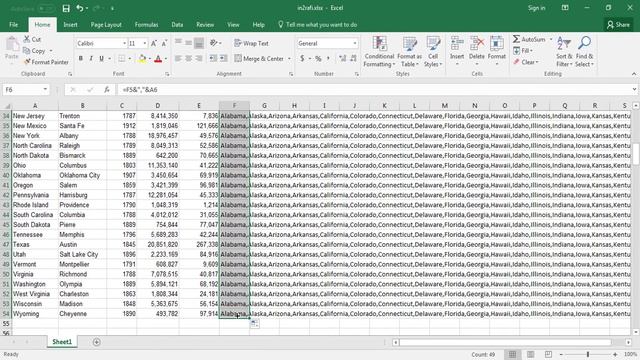Open the File tab
640x360 pixels.
[x=13, y=24]
